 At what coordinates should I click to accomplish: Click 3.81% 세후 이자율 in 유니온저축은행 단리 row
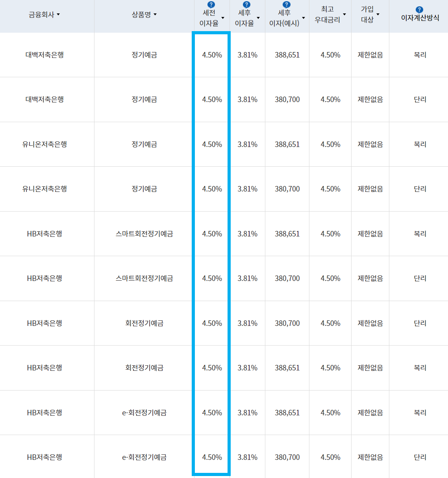tap(247, 189)
